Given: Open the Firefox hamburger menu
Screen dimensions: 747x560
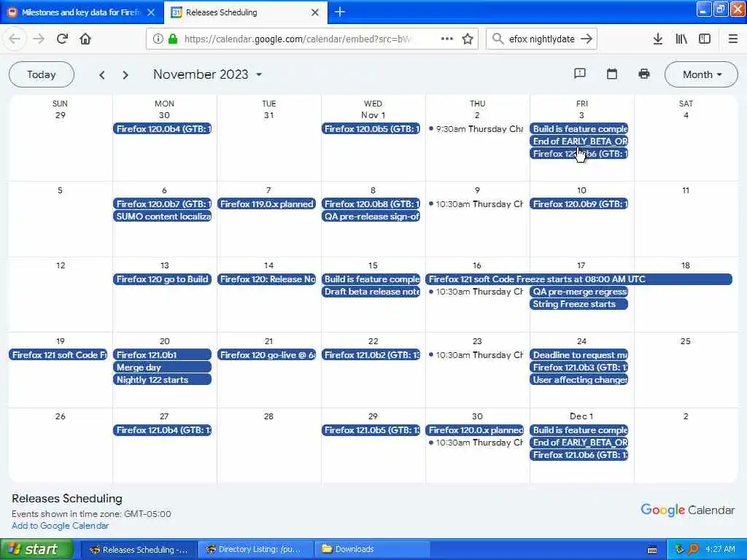Looking at the screenshot, I should point(732,39).
